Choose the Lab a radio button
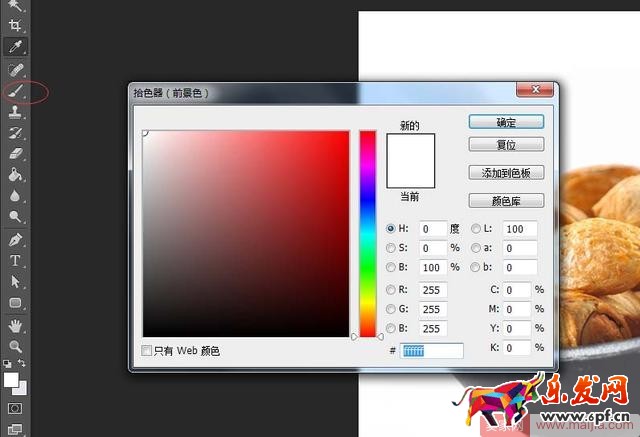The width and height of the screenshot is (640, 437). 476,248
